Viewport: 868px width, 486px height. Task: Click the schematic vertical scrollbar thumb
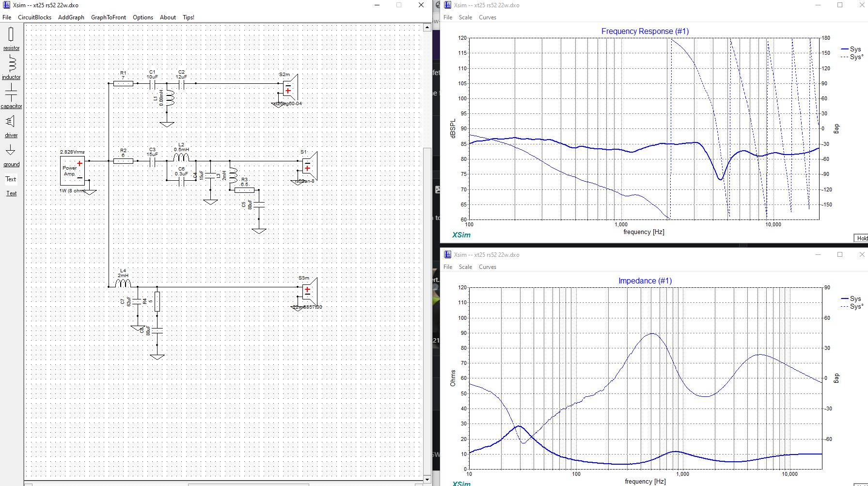427,312
